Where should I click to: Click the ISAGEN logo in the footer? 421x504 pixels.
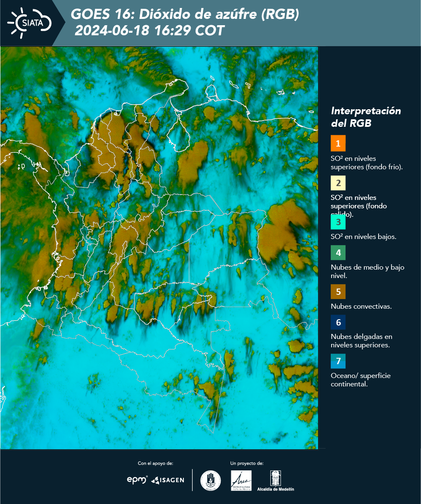pos(168,480)
